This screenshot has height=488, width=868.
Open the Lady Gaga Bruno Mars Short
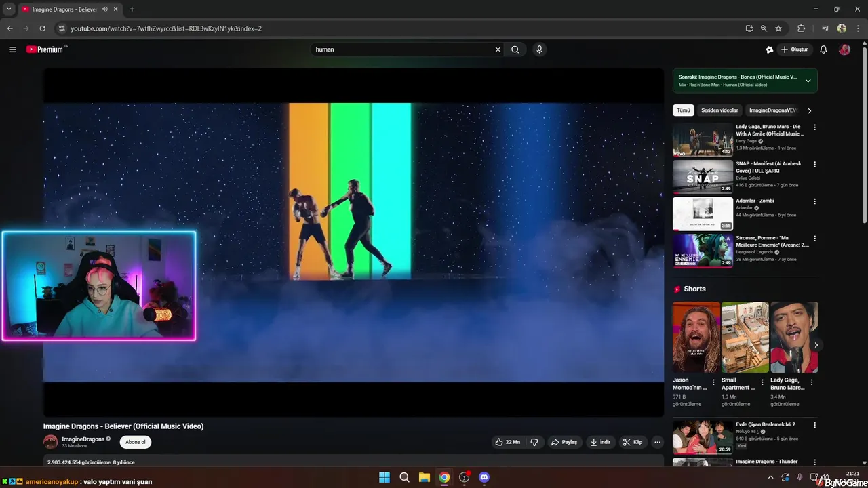tap(793, 338)
